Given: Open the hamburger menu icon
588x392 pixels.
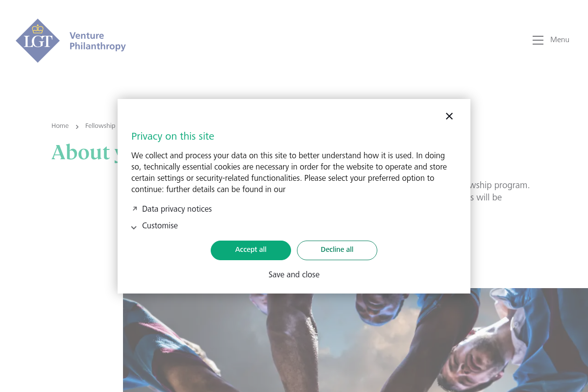Looking at the screenshot, I should pos(538,40).
